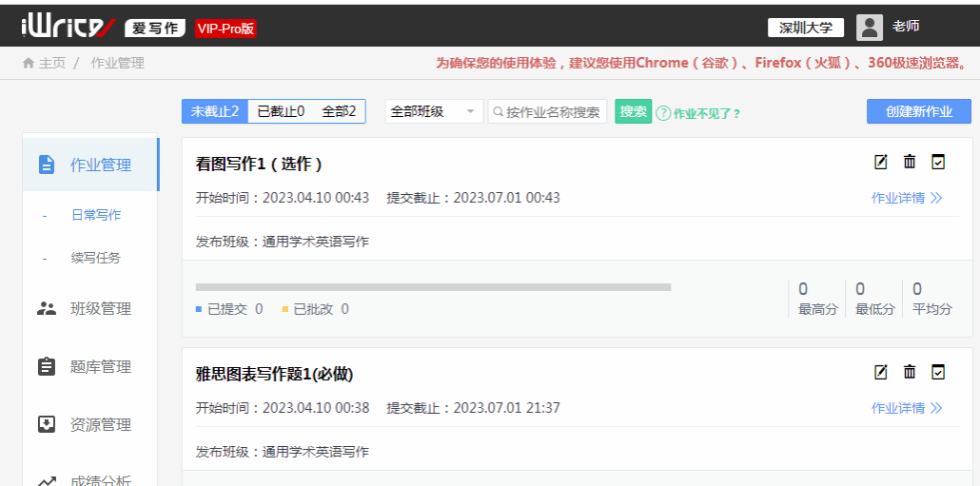Viewport: 980px width, 486px height.
Task: Click the user avatar icon beside 老师
Action: click(870, 28)
